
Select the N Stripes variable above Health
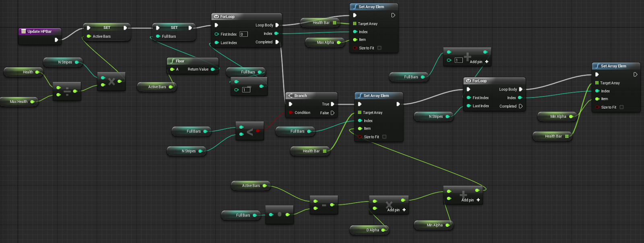tap(63, 62)
